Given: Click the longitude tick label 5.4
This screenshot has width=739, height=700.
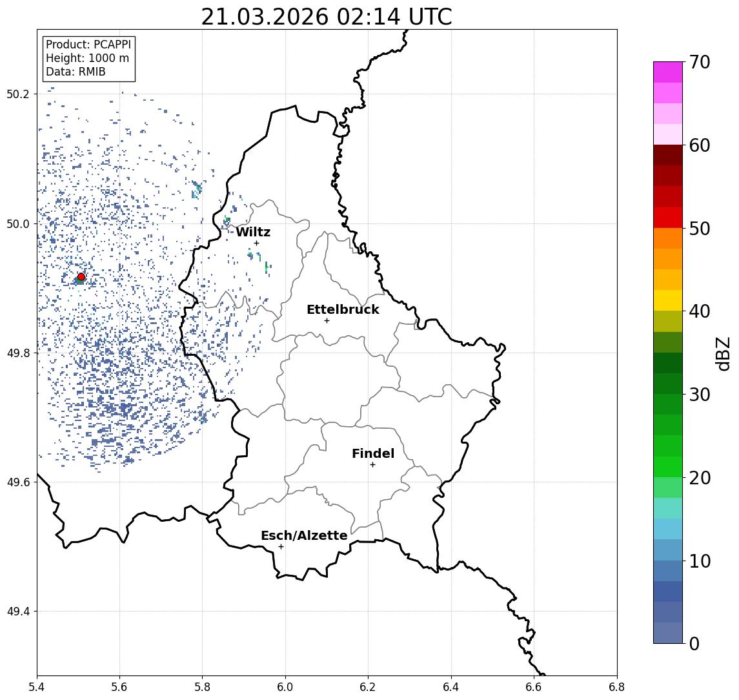Looking at the screenshot, I should (x=37, y=686).
